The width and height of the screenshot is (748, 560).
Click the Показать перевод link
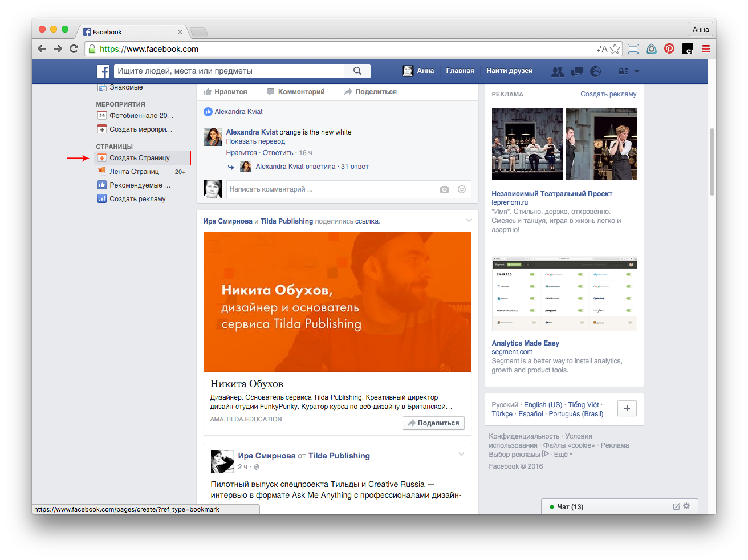click(x=255, y=141)
